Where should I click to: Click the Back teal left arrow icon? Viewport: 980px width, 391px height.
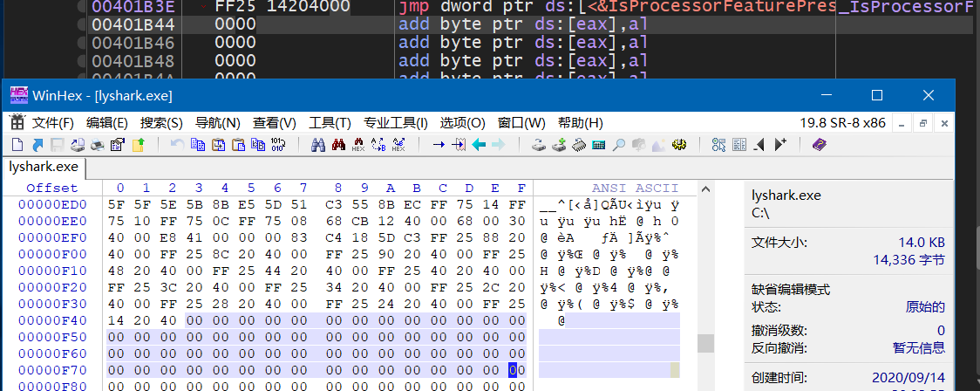click(x=479, y=145)
